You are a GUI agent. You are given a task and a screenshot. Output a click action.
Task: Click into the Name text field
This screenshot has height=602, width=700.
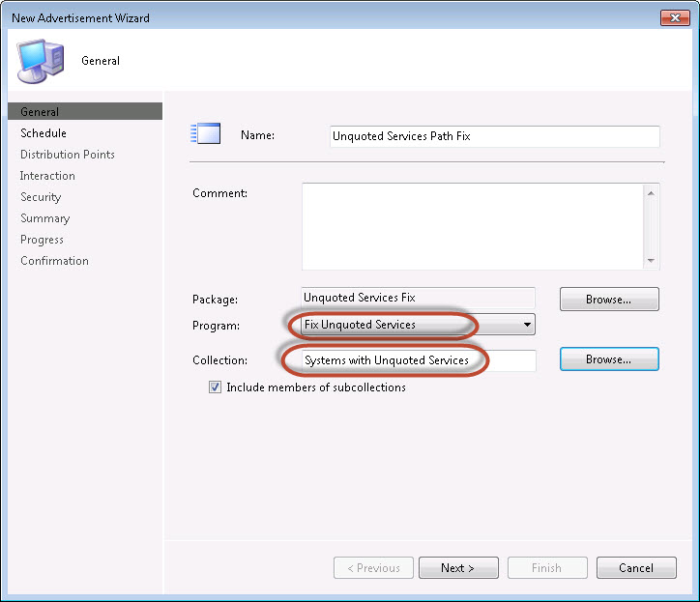tap(495, 136)
